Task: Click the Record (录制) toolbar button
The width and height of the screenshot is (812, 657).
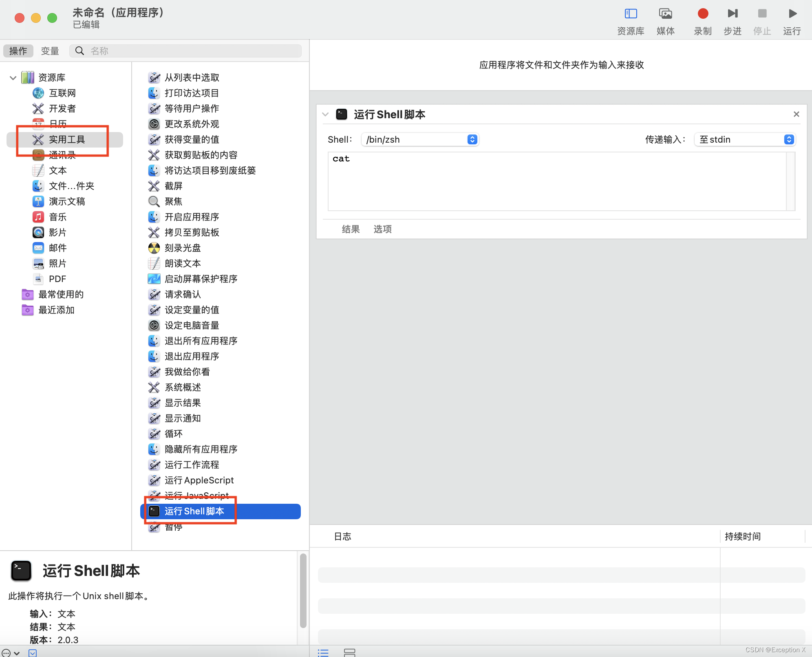Action: pos(702,14)
